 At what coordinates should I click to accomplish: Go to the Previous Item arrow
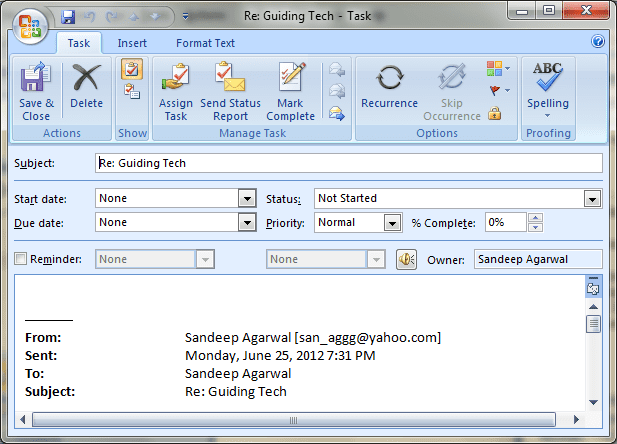tap(134, 17)
